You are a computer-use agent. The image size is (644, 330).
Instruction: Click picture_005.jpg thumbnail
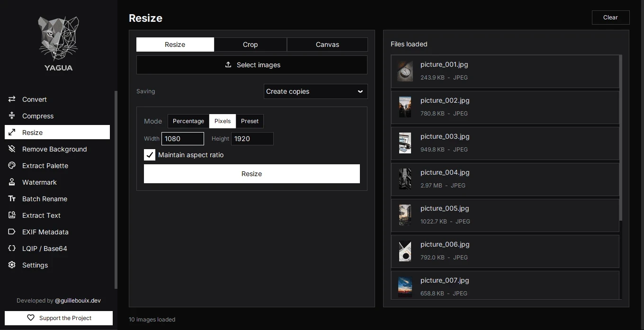coord(405,215)
